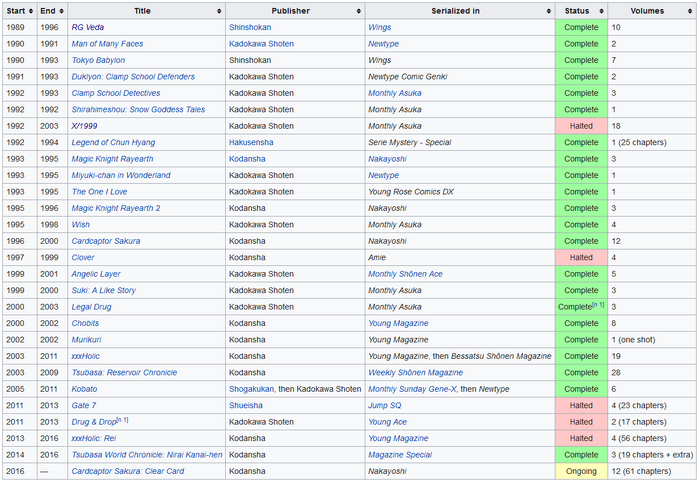
Task: Open Duklyon: Clamp School Defenders link
Action: (x=133, y=77)
